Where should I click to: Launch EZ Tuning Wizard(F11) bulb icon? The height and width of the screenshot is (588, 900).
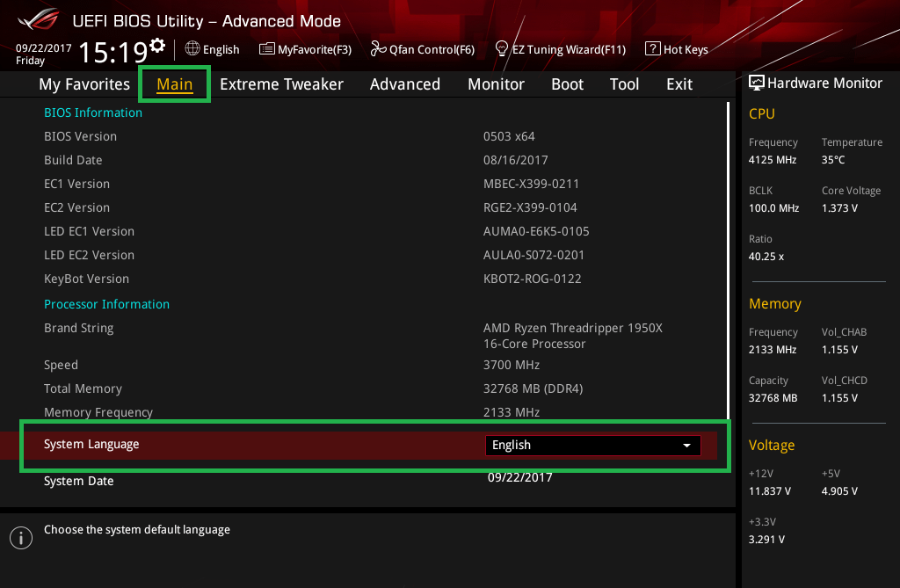click(x=501, y=49)
